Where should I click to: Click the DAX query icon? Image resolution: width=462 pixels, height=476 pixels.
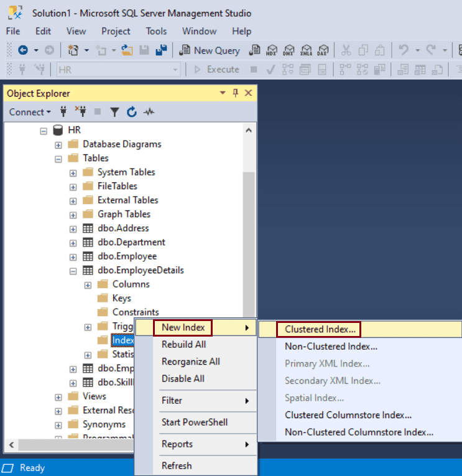323,50
